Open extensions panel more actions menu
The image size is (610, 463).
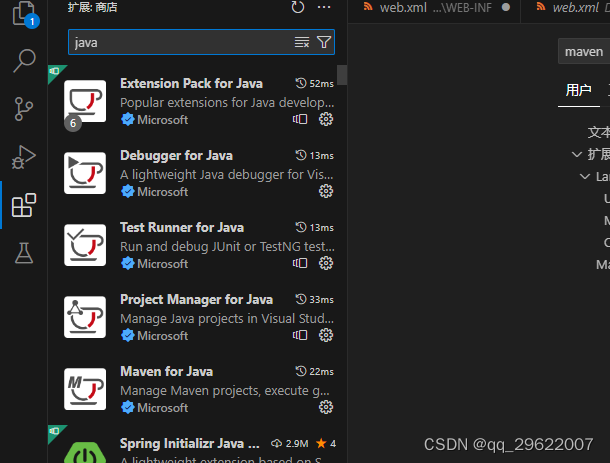324,7
